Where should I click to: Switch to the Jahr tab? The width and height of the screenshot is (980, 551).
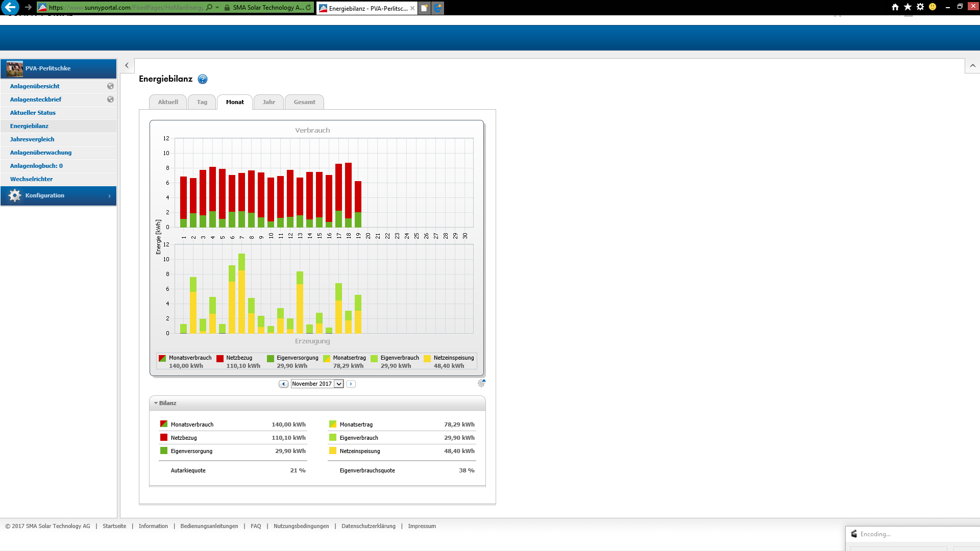click(269, 102)
